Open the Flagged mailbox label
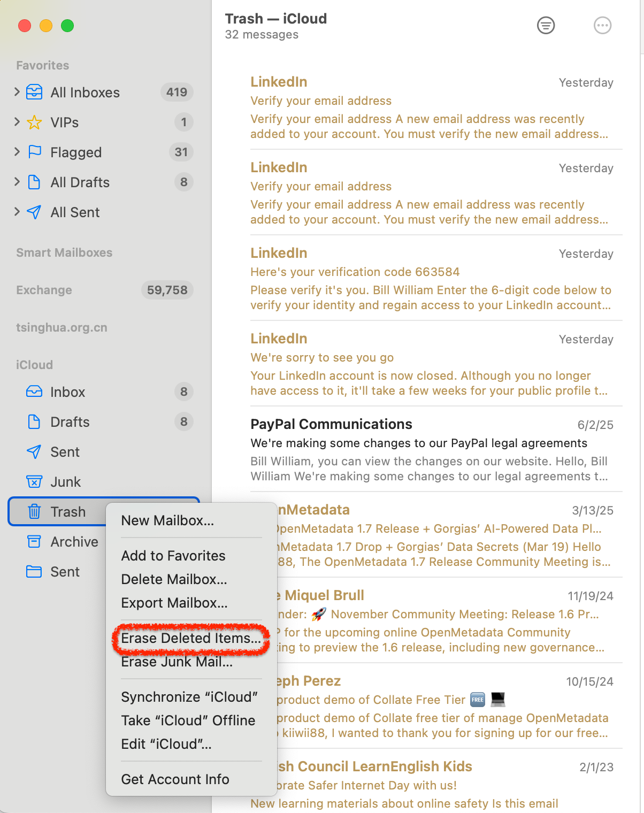 coord(76,152)
